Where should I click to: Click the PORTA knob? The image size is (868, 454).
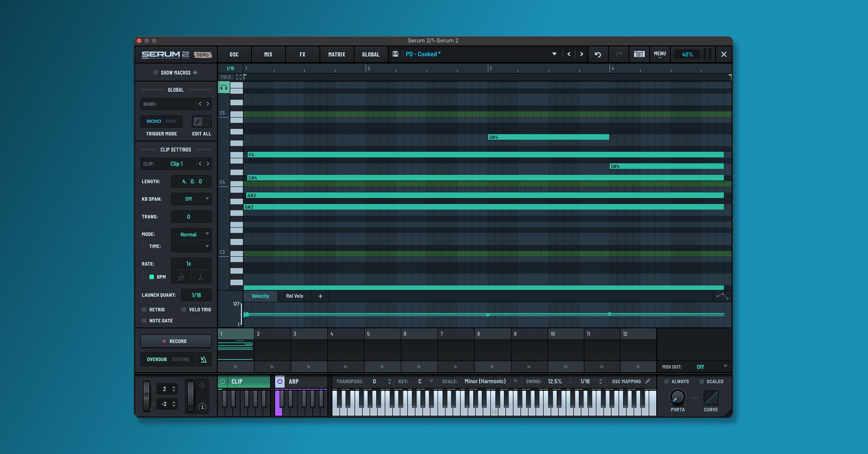(x=677, y=397)
